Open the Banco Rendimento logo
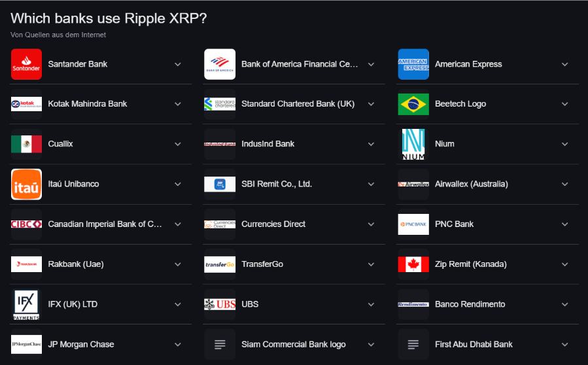 (413, 304)
